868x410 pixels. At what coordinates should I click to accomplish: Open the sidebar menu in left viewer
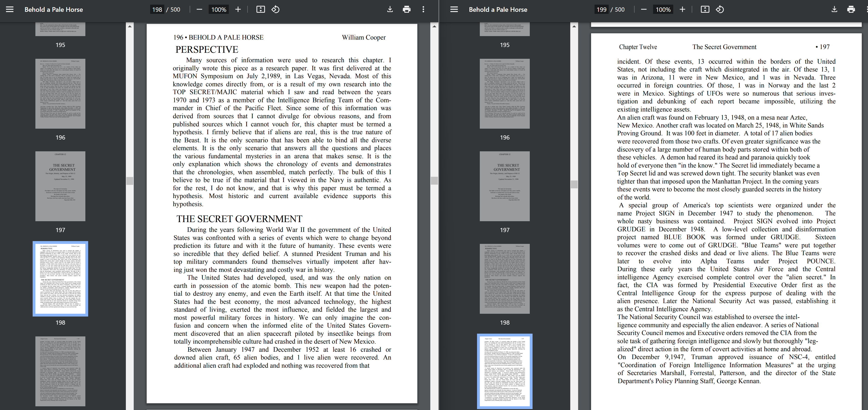[10, 9]
